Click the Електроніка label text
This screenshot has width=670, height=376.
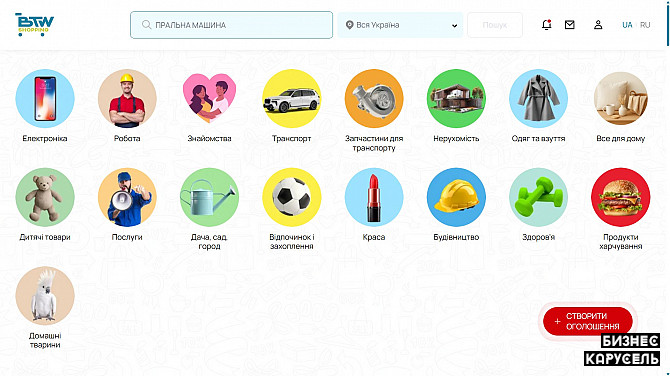coord(45,138)
